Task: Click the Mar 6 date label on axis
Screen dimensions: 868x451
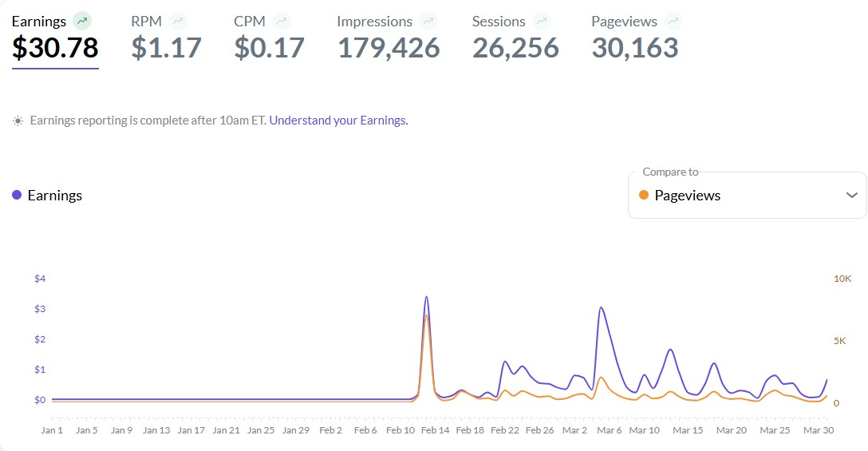Action: 609,430
